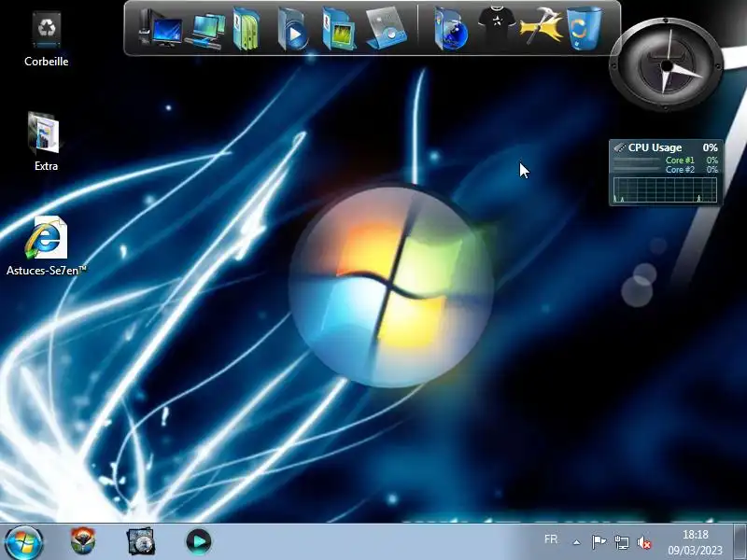The width and height of the screenshot is (747, 560).
Task: Click the Show desktop strip in taskbar
Action: coord(740,541)
